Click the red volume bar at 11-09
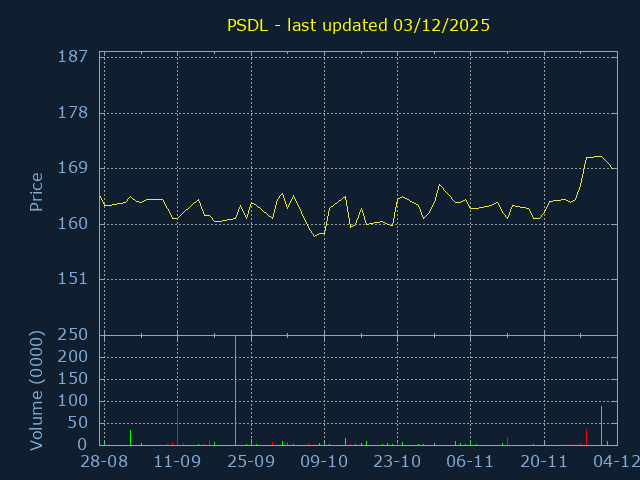Image resolution: width=640 pixels, height=480 pixels. (x=177, y=426)
